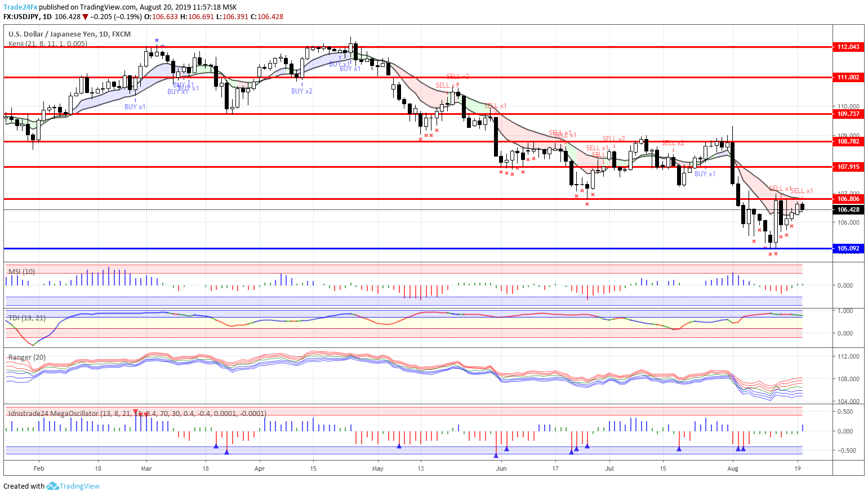Click the Feb label on time axis
Viewport: 868px width, 496px height.
click(39, 468)
